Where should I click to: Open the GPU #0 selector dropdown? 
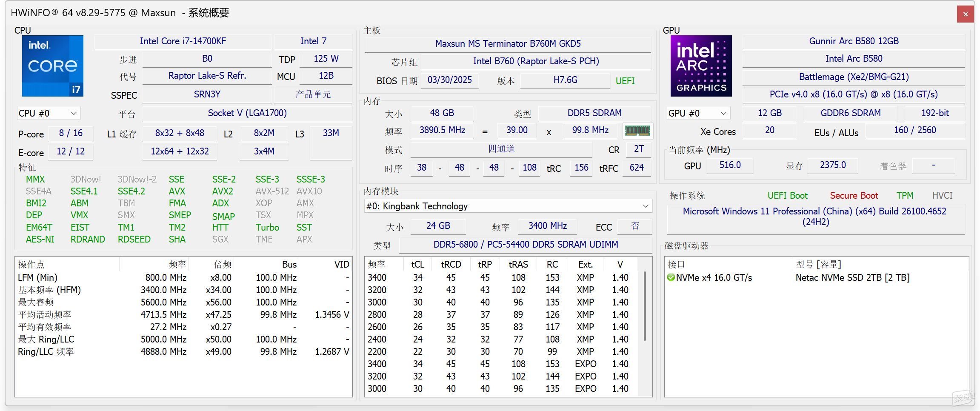coord(698,113)
